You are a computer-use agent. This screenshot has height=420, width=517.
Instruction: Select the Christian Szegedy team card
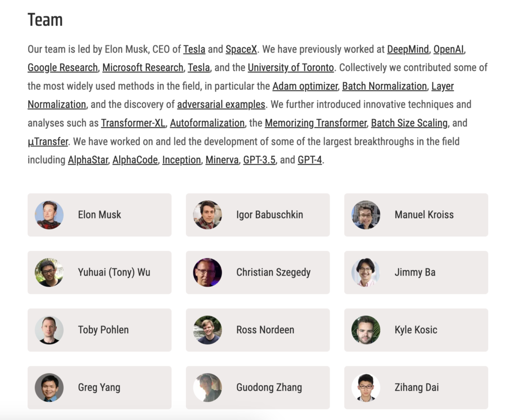tap(257, 273)
